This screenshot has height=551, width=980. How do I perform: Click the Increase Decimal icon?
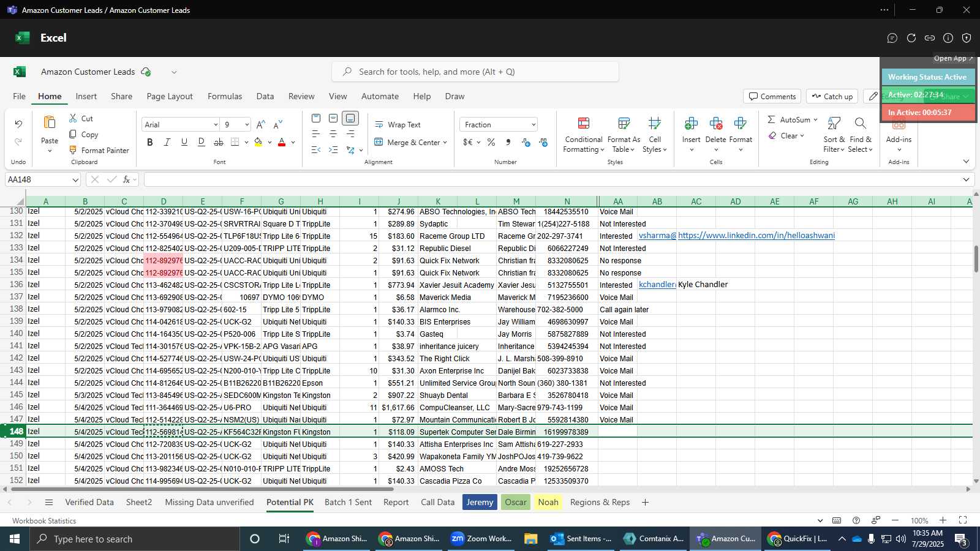[526, 142]
